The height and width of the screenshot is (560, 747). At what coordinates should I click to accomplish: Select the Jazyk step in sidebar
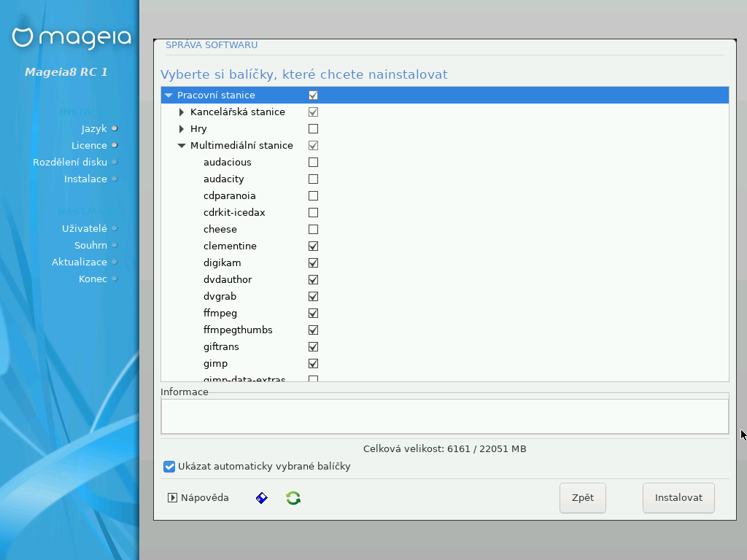(94, 128)
